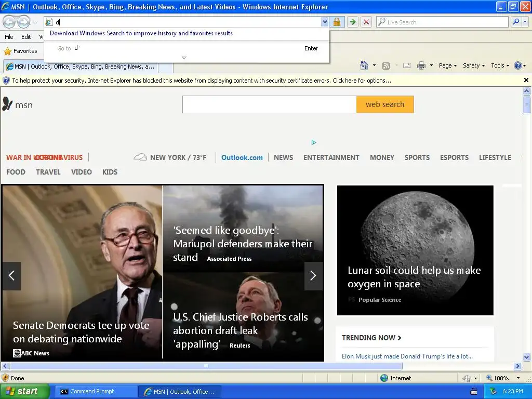Open the Safety menu
This screenshot has height=399, width=532.
[474, 65]
